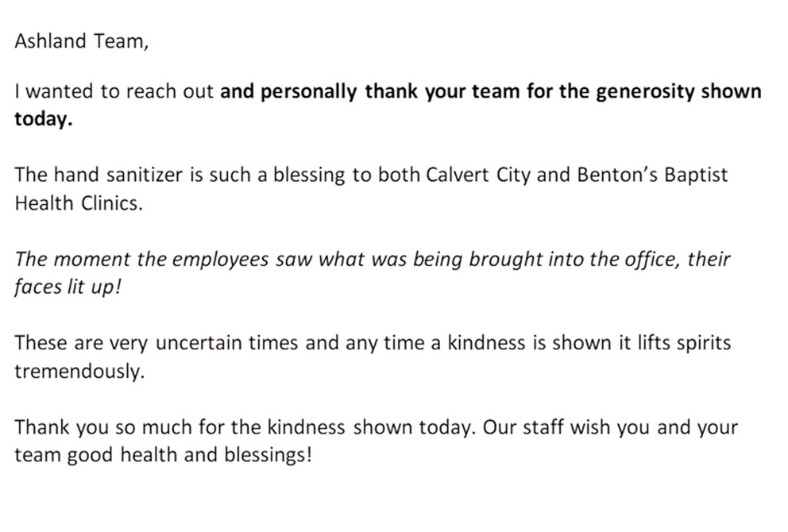Screen dimensions: 788x532
Task: Click the text 'Calvert City'
Action: tap(478, 175)
